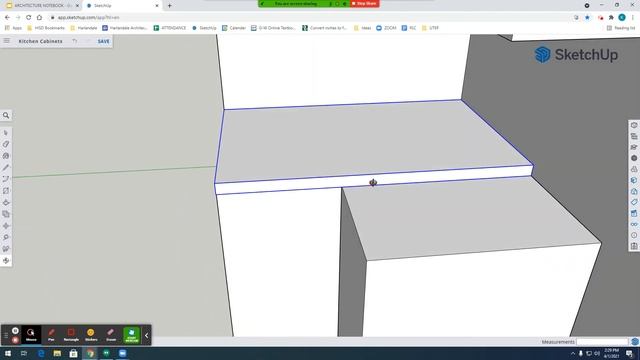Open the Calendar bookmark
This screenshot has height=360, width=640.
coord(234,28)
